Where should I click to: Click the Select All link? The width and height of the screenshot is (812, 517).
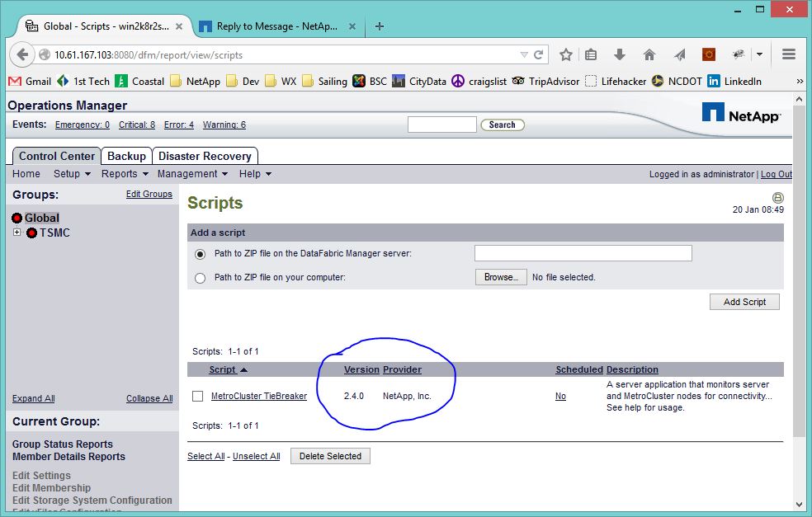pyautogui.click(x=206, y=457)
